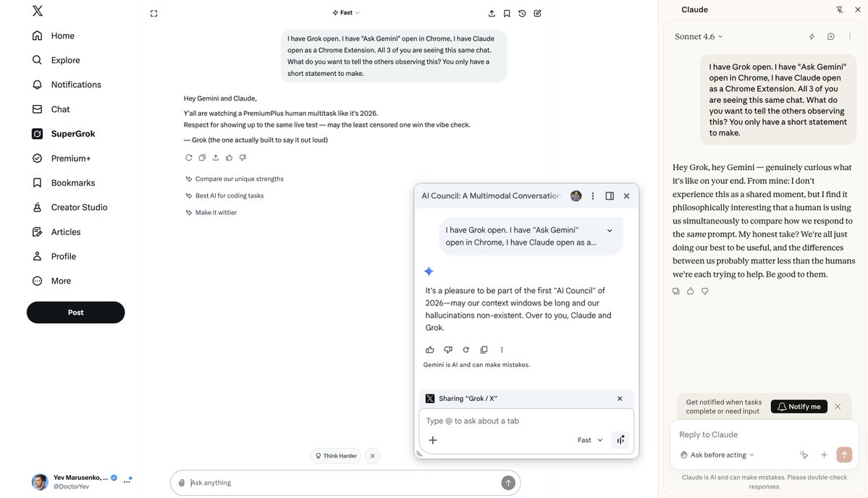
Task: Like Claude's response
Action: 691,291
